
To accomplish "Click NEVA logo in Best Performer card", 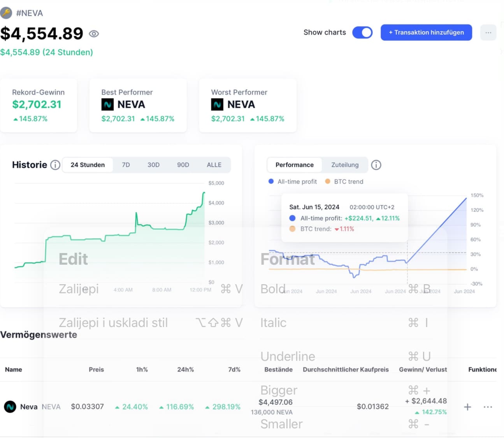I will [x=107, y=104].
